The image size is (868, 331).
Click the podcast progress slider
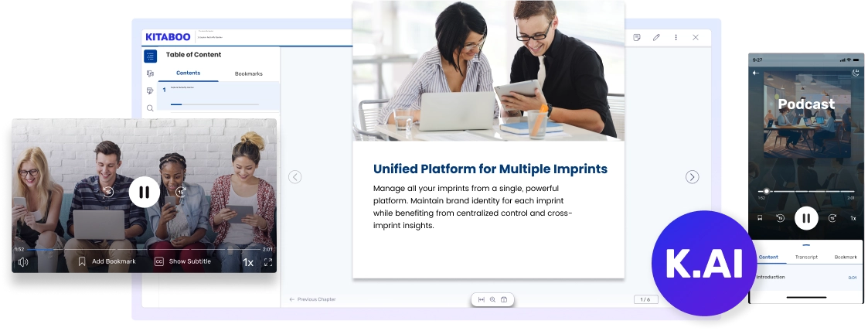click(805, 191)
